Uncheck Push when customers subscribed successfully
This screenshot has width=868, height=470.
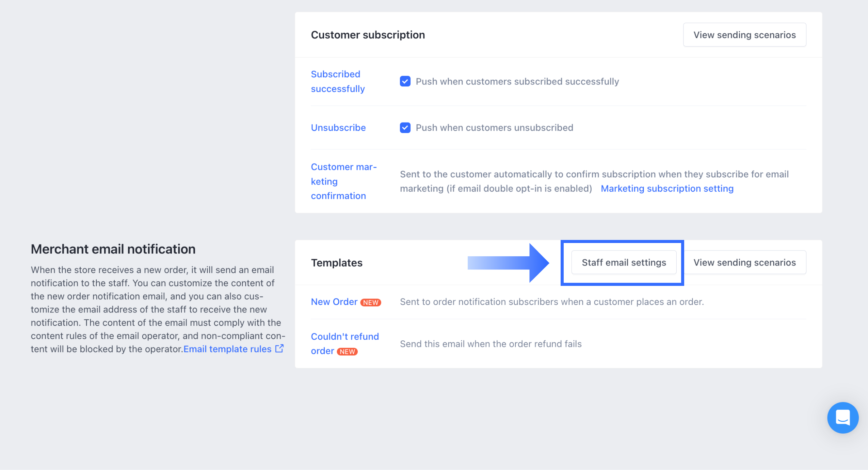pyautogui.click(x=405, y=81)
